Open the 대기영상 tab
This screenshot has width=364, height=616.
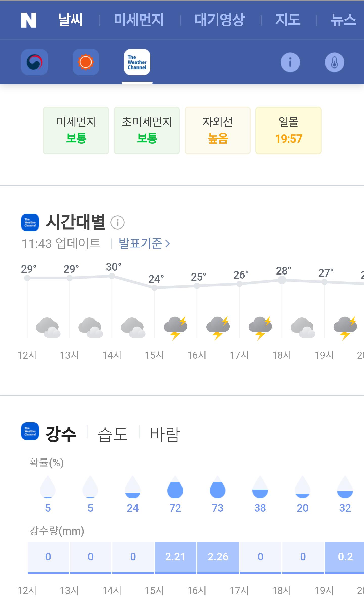(x=219, y=20)
